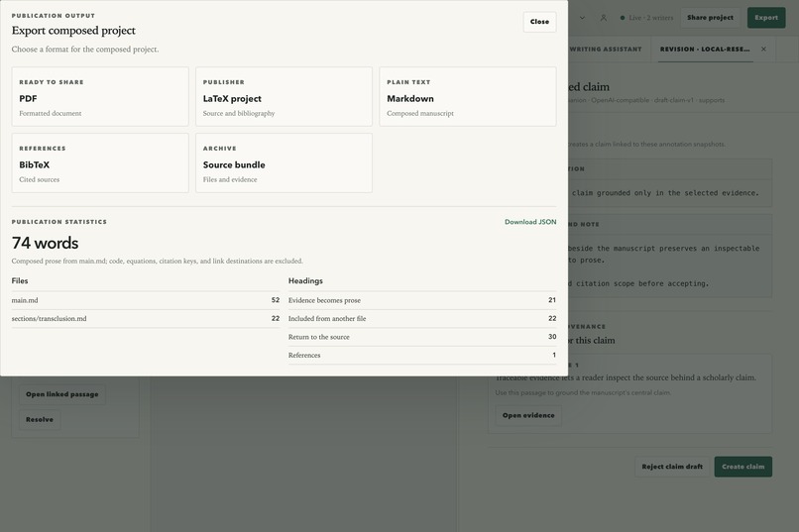This screenshot has height=532, width=799.
Task: Select the Return to the source heading
Action: point(422,337)
